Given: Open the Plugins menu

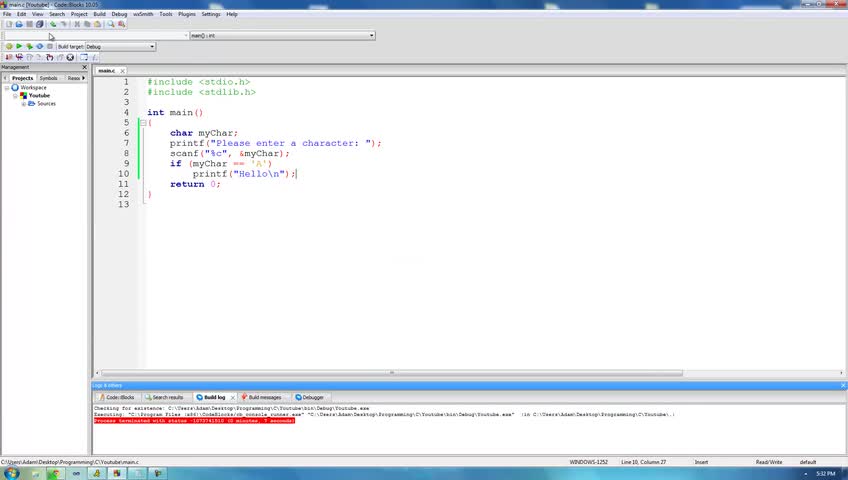Looking at the screenshot, I should pos(187,14).
